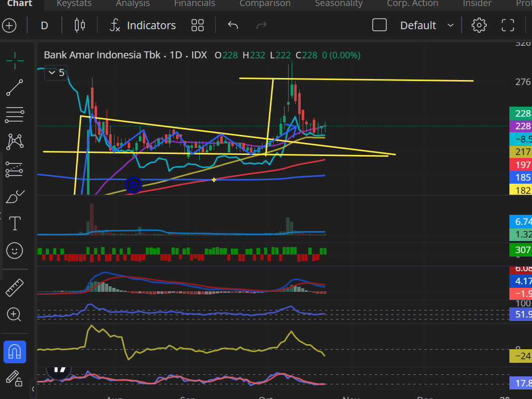
Task: Switch to the Financials tab
Action: click(x=194, y=4)
